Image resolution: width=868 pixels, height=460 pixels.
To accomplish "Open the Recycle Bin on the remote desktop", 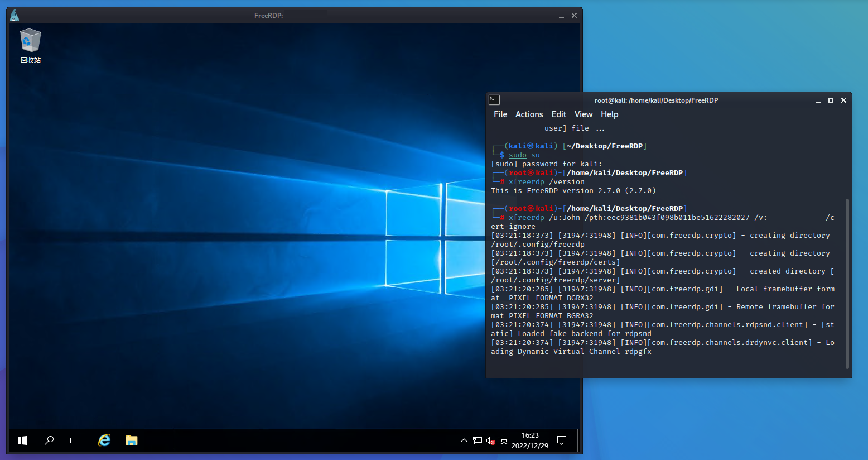I will pyautogui.click(x=31, y=46).
